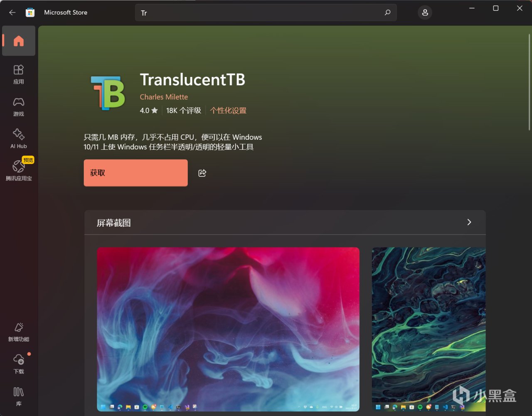Click the app description text
The height and width of the screenshot is (416, 532).
(x=173, y=142)
